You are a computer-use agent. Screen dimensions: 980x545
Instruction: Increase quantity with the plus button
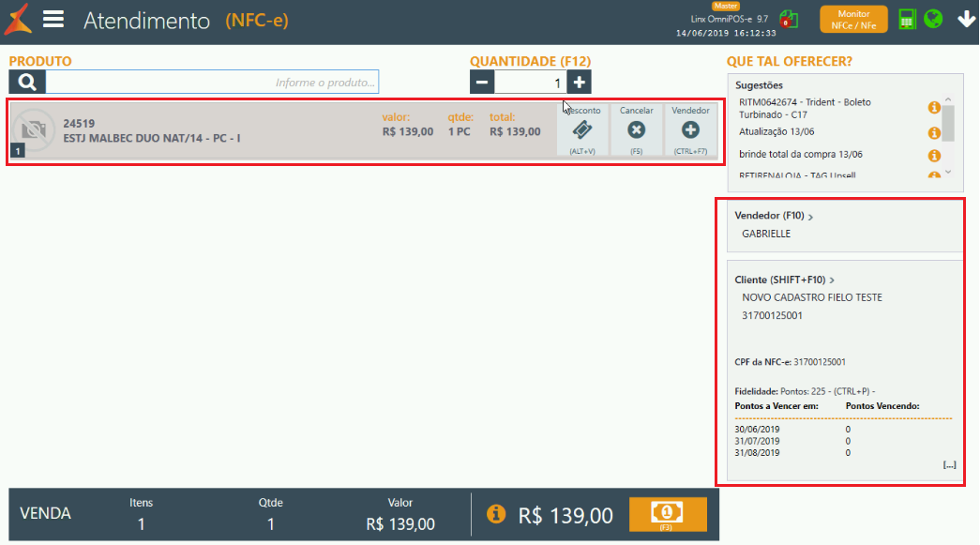pos(579,82)
